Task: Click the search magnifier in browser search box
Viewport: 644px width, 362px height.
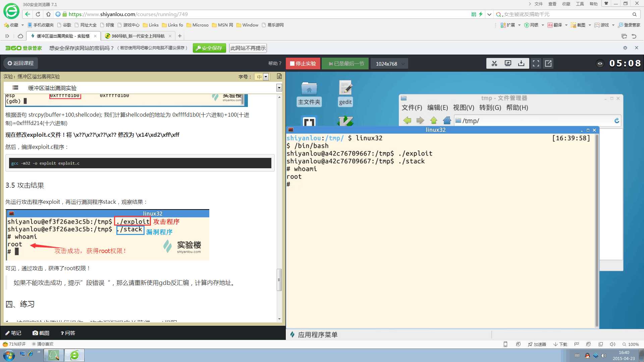Action: tap(634, 14)
